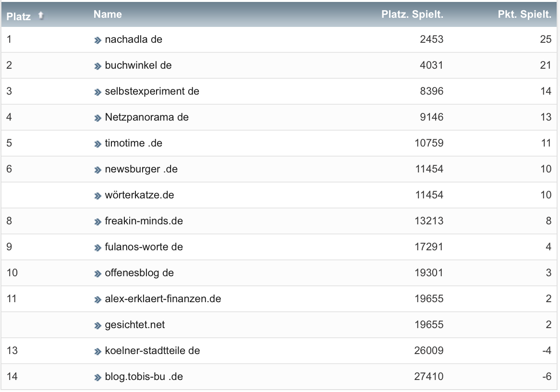The height and width of the screenshot is (392, 560).
Task: Select the value 26009 in koelner-stadtteile row
Action: click(429, 351)
